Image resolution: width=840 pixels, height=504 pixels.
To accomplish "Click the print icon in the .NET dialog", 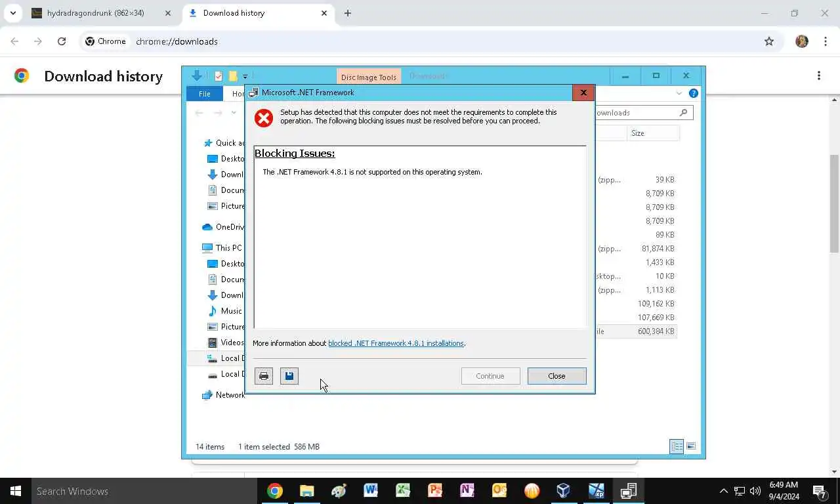I will coord(264,376).
